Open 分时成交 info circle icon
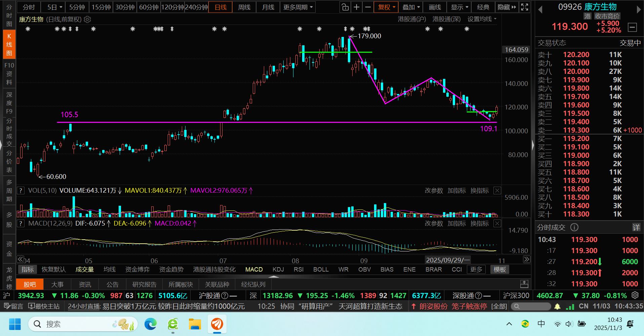 point(574,228)
